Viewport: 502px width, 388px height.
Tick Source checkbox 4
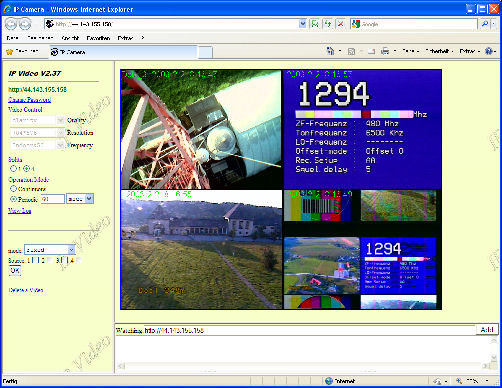[x=78, y=260]
